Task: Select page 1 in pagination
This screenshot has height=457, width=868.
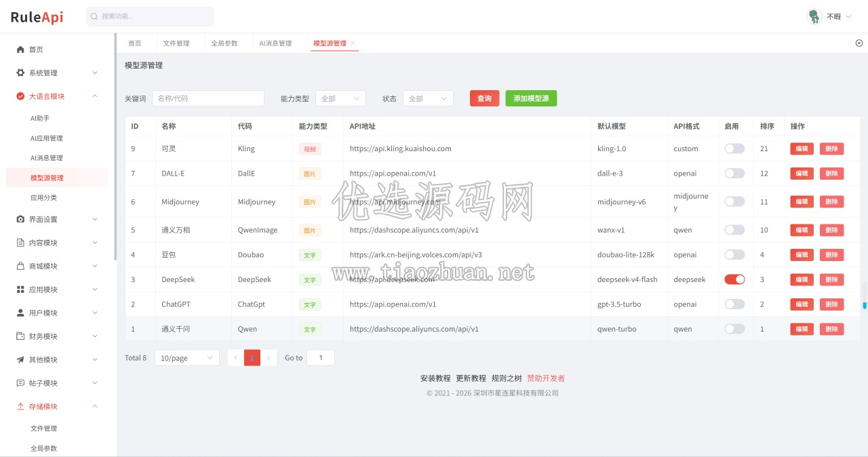Action: (252, 357)
